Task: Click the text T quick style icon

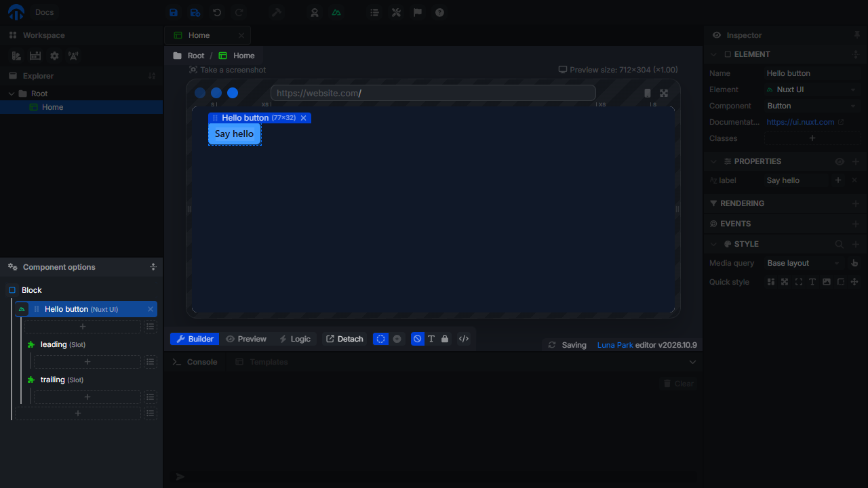Action: (812, 282)
